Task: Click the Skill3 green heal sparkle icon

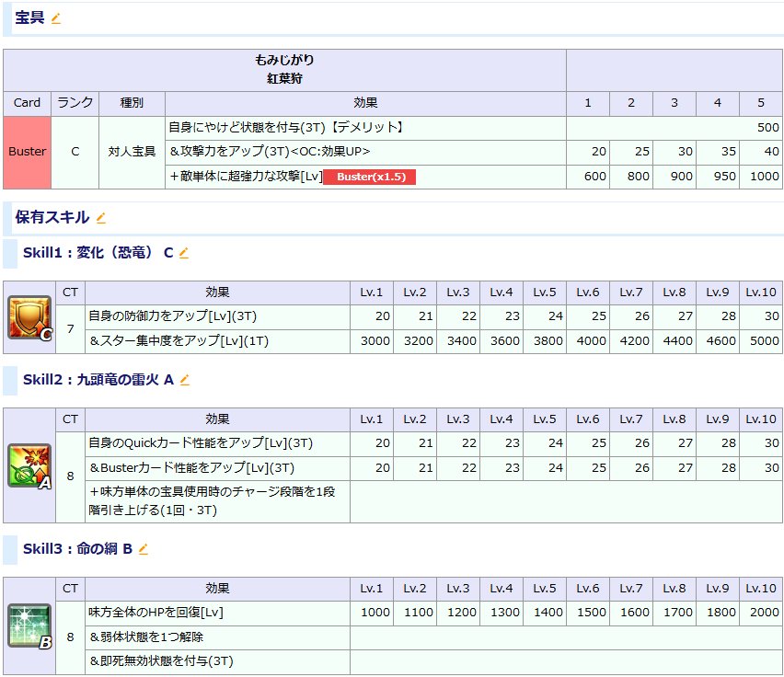Action: click(x=30, y=626)
